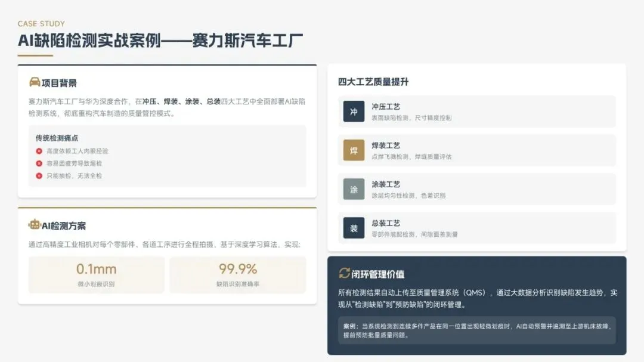This screenshot has height=362, width=644.
Task: Click the red X beside 高度依赖工人肉眼经验
Action: pos(39,151)
